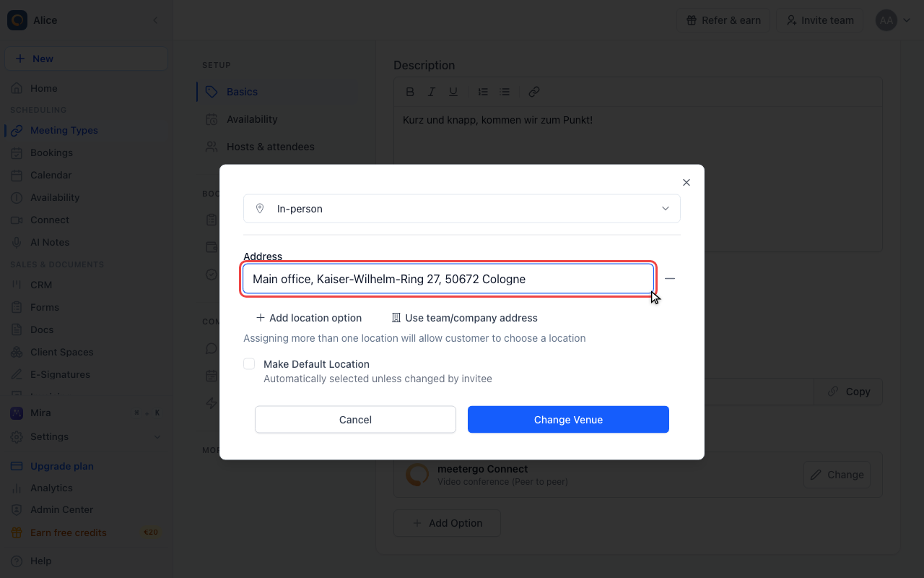Click Add location option link
The height and width of the screenshot is (578, 924).
pos(309,318)
